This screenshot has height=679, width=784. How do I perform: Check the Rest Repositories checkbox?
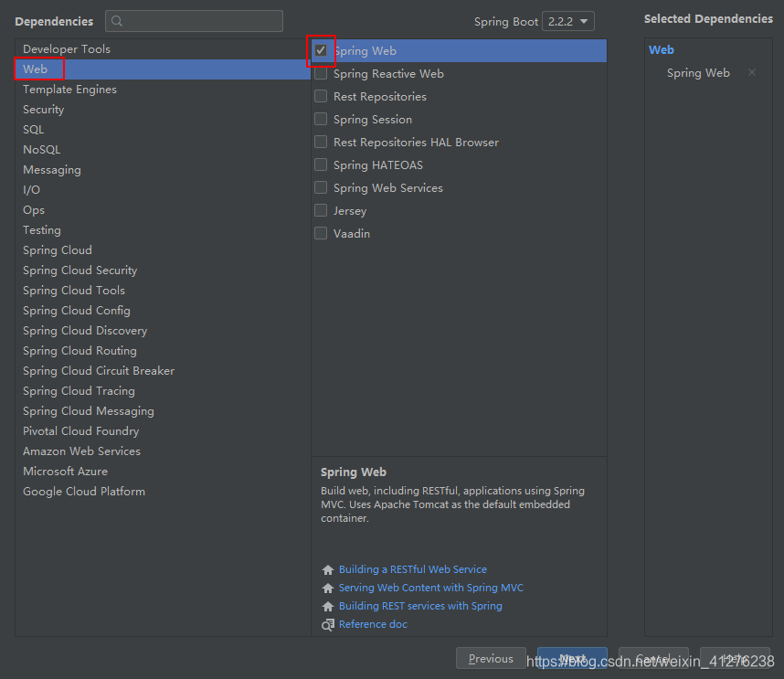(x=321, y=96)
